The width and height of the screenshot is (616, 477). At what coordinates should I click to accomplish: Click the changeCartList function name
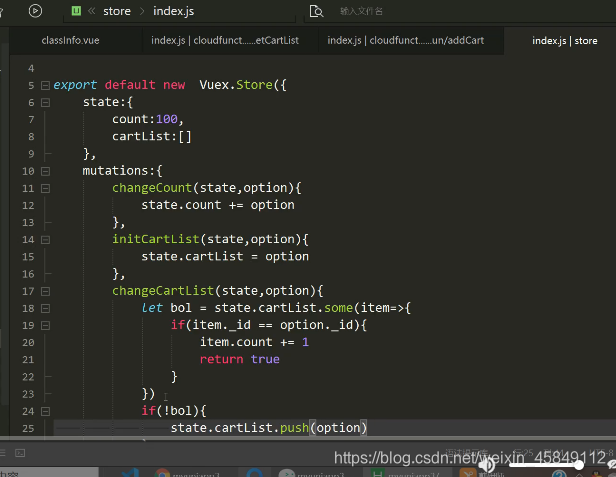tap(163, 290)
